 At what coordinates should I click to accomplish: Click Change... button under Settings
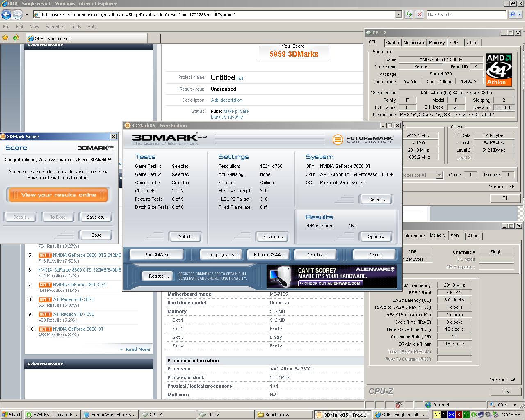click(273, 237)
